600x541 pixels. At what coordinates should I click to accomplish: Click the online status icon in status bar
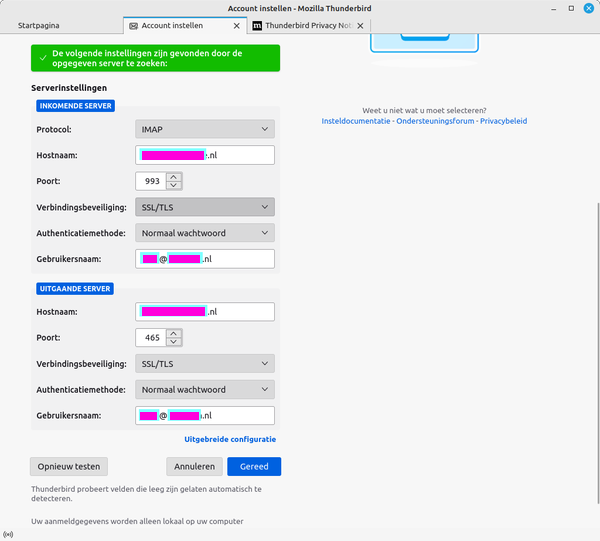pyautogui.click(x=9, y=534)
